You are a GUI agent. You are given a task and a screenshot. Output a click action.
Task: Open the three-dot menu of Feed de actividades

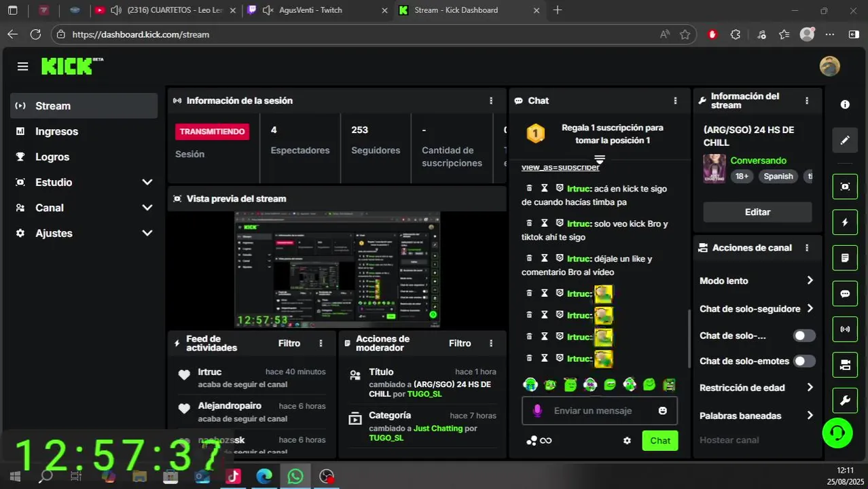[321, 344]
